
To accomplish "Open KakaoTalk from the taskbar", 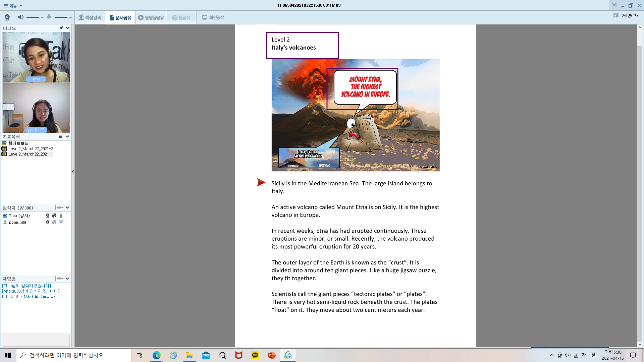I will (255, 355).
